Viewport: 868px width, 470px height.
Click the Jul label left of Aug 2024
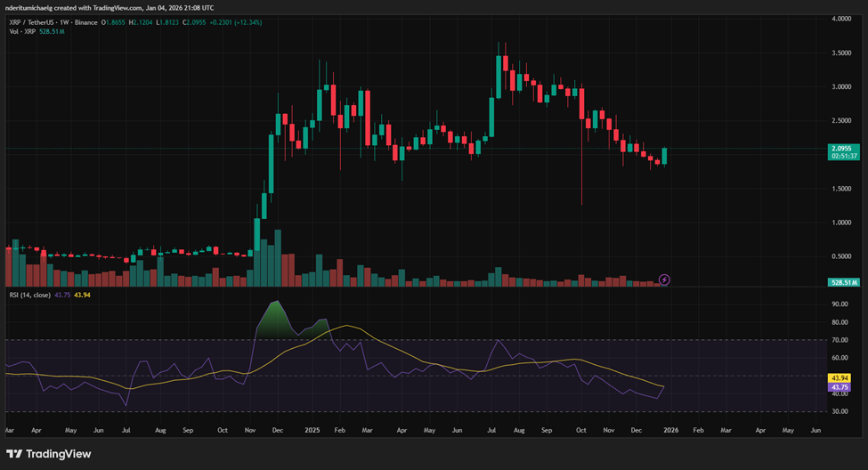pos(126,429)
